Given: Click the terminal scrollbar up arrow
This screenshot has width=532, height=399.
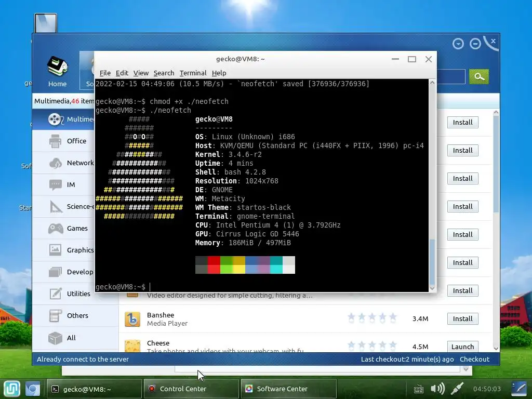Looking at the screenshot, I should (432, 83).
